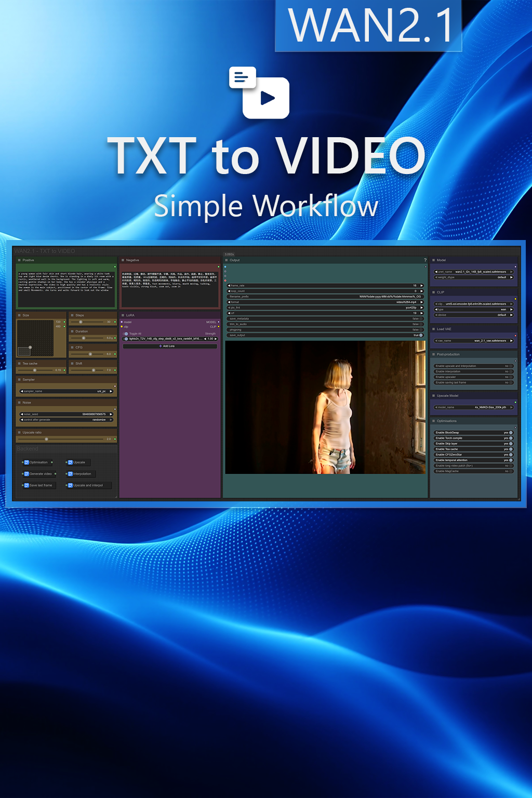This screenshot has width=532, height=798.
Task: Click the Tea cache node collapse icon
Action: click(19, 364)
